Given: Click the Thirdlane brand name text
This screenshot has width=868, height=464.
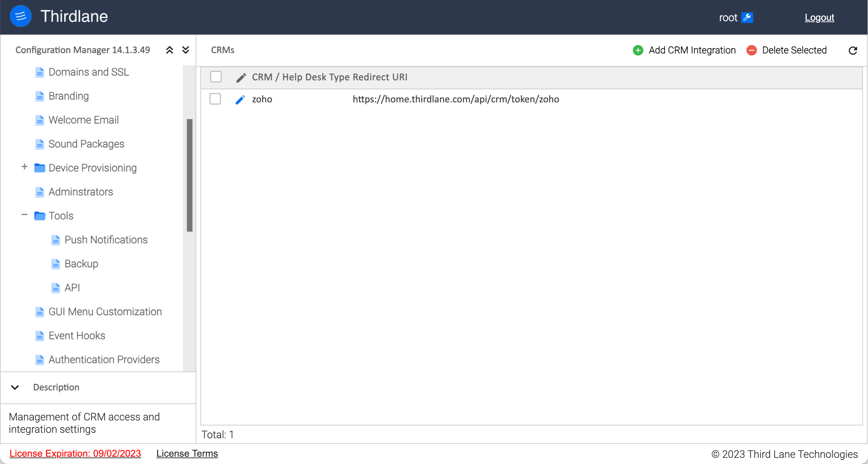Looking at the screenshot, I should (74, 16).
